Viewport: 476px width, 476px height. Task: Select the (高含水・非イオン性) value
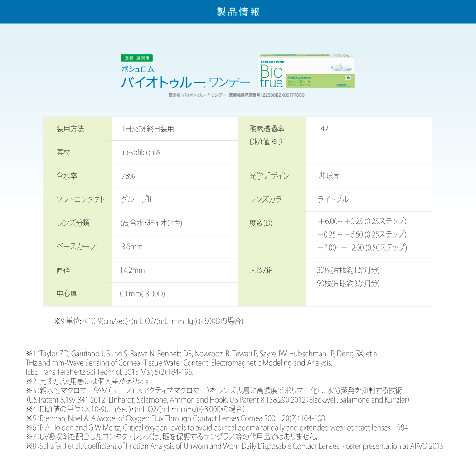(x=151, y=223)
